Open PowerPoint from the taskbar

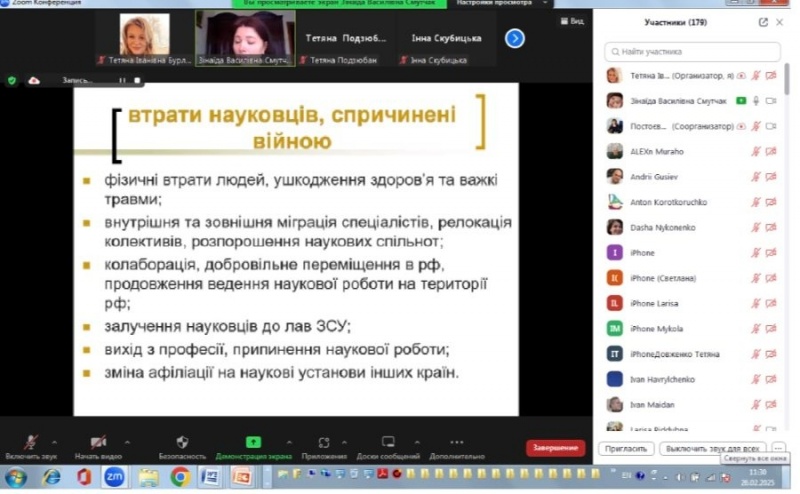tap(242, 477)
